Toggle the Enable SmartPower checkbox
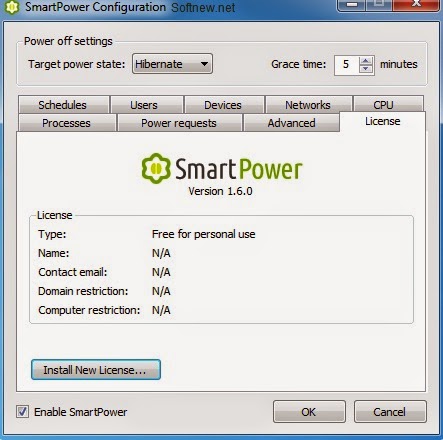 click(x=23, y=412)
